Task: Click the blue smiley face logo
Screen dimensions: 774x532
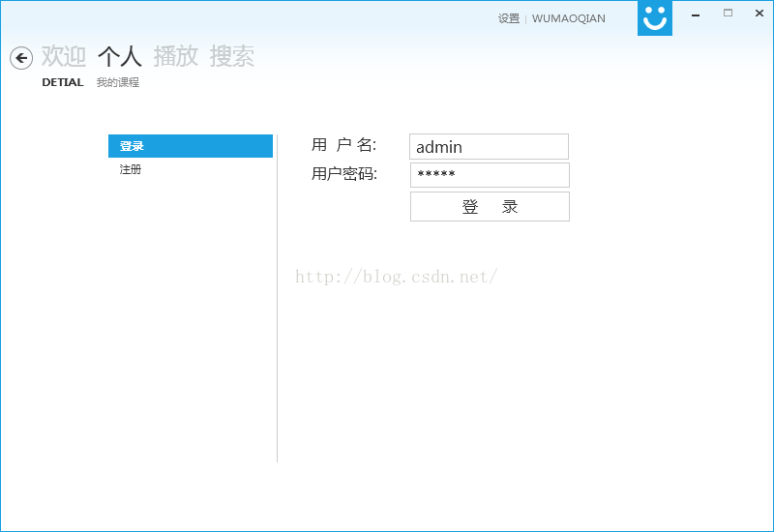Action: click(x=655, y=17)
